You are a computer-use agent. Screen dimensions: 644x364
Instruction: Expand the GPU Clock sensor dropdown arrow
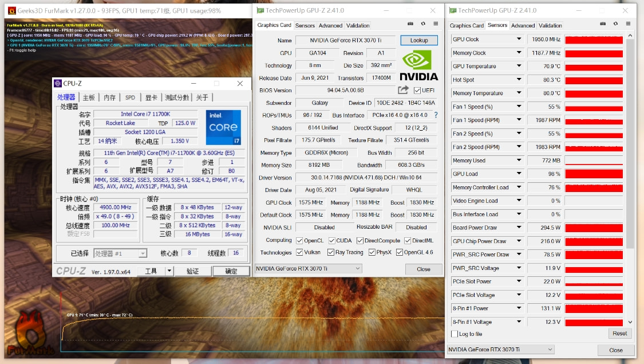pyautogui.click(x=519, y=40)
